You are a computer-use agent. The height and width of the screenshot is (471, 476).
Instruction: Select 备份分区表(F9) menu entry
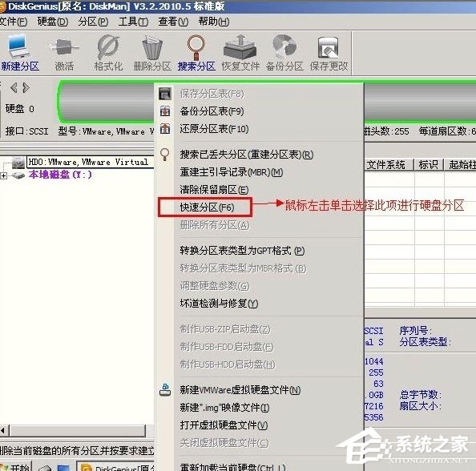[x=212, y=111]
